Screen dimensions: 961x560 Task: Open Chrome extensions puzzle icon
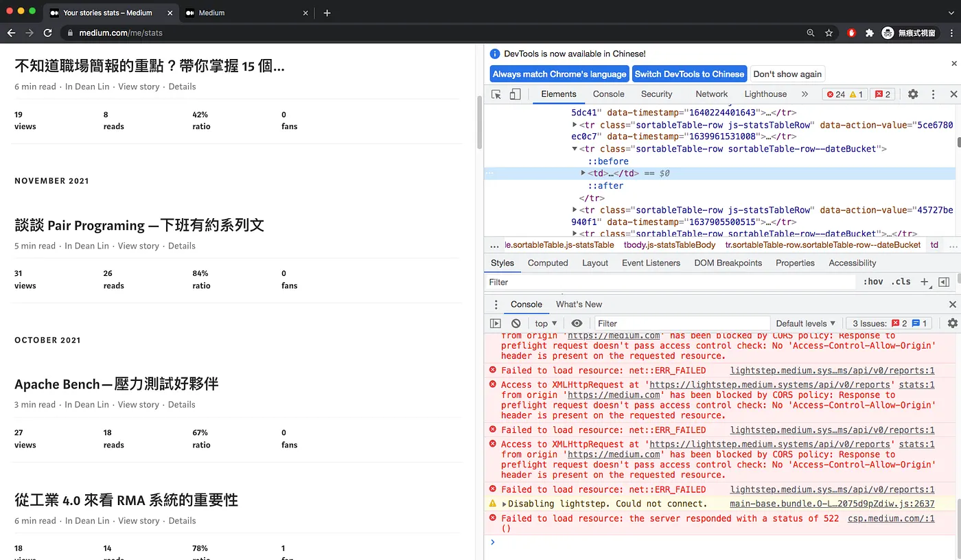click(x=870, y=32)
